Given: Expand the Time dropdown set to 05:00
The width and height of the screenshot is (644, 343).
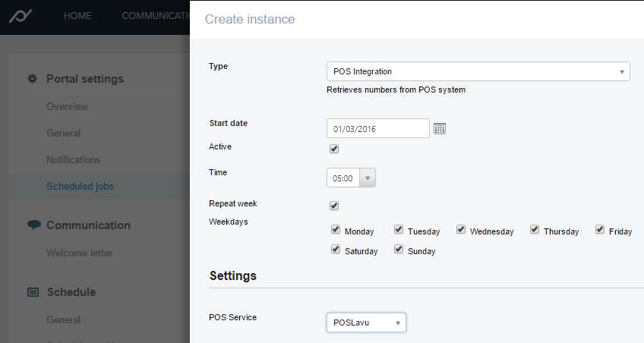Looking at the screenshot, I should click(351, 178).
